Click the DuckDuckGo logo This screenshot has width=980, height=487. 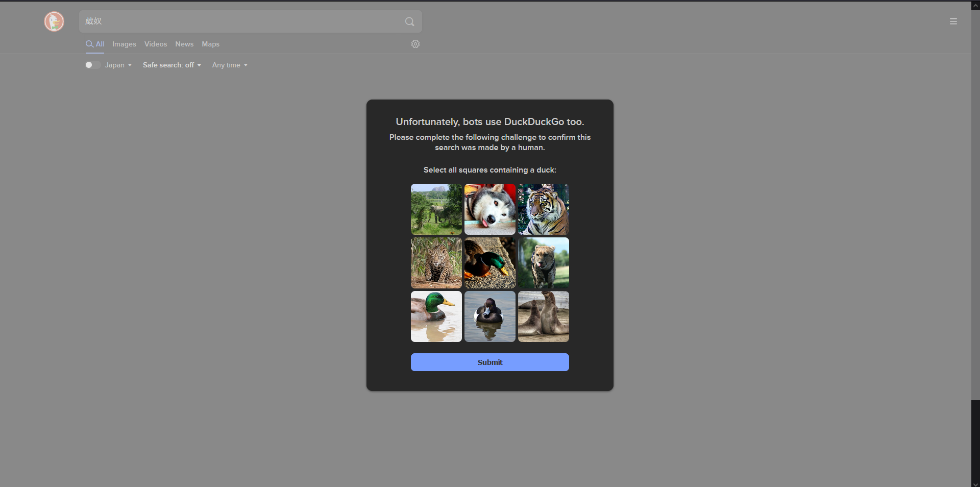[54, 21]
